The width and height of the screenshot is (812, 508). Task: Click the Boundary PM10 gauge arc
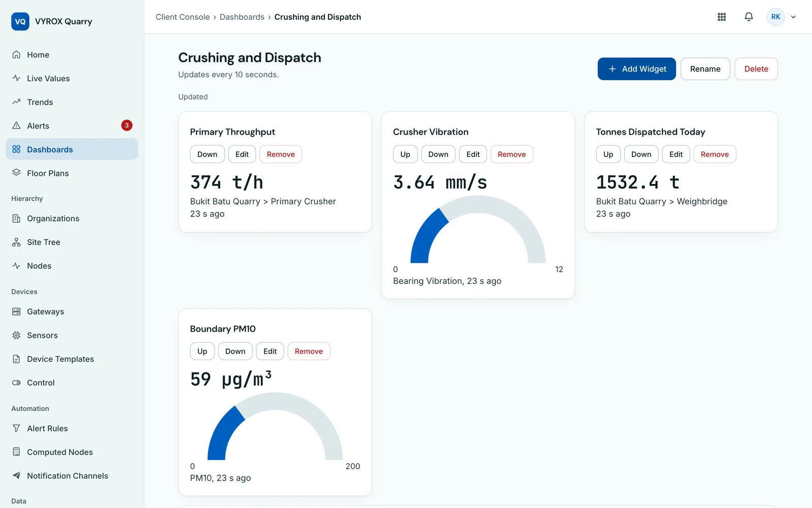[x=275, y=402]
